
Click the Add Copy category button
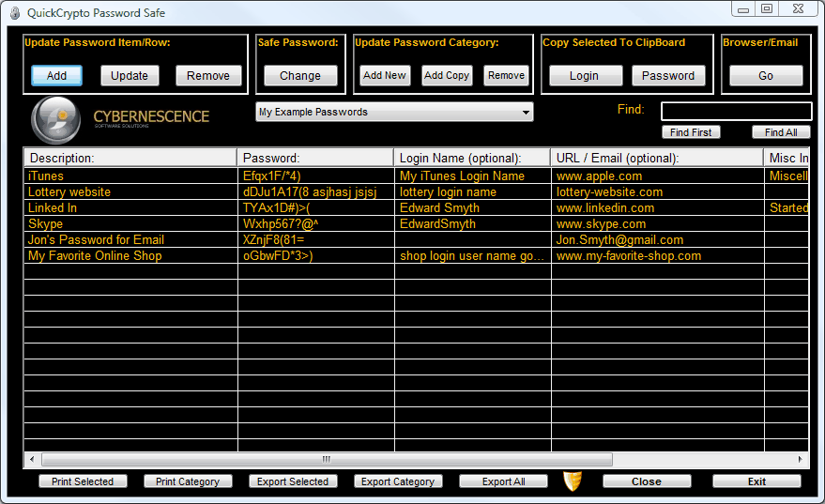coord(447,76)
